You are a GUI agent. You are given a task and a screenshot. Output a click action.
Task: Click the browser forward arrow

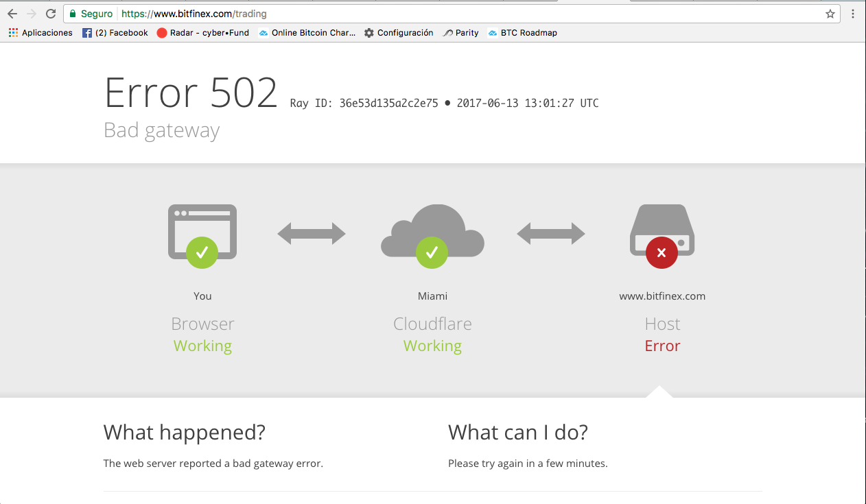click(32, 14)
